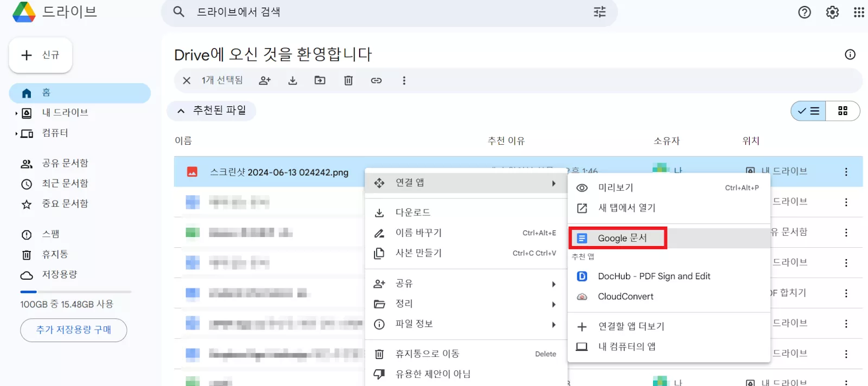
Task: Expand 정리 submenu in context menu
Action: [x=466, y=304]
